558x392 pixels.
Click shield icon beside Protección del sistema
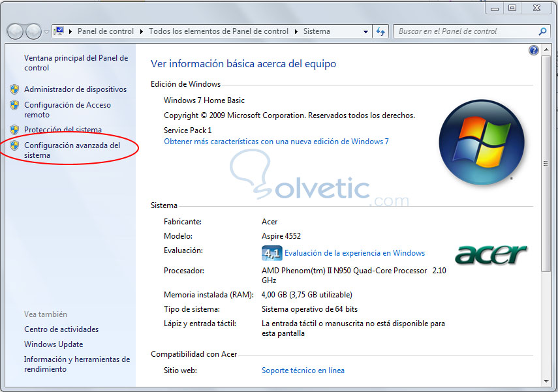coord(14,130)
